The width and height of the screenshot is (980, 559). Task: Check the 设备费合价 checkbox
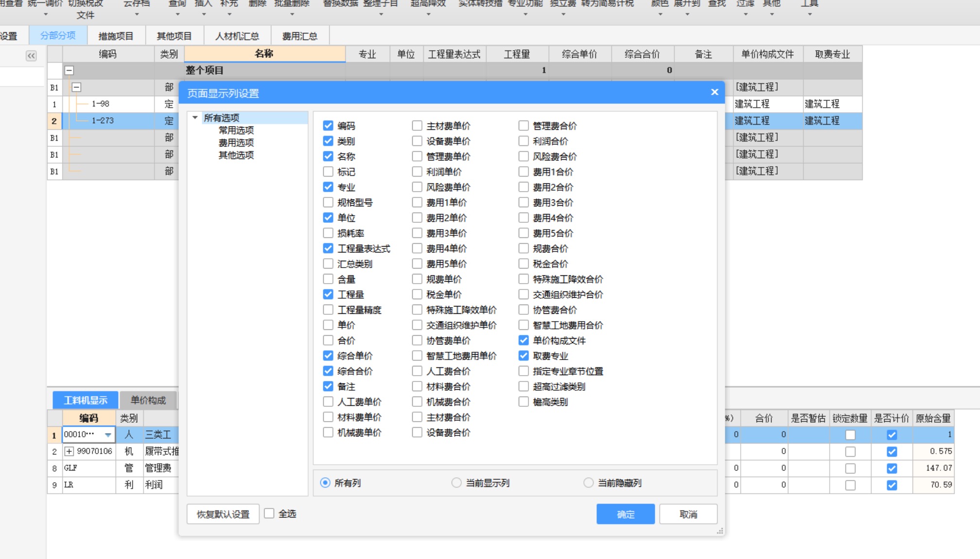(x=417, y=433)
